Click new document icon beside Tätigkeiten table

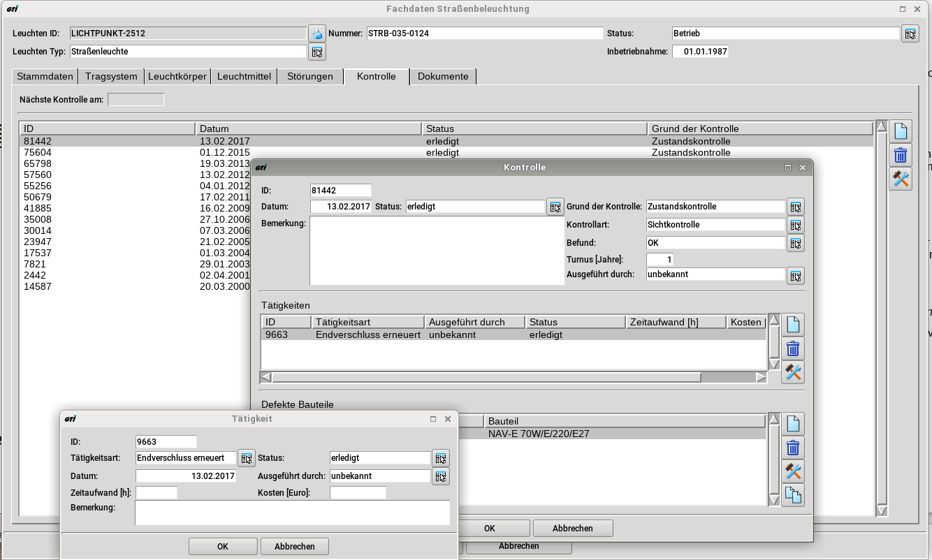pyautogui.click(x=793, y=325)
